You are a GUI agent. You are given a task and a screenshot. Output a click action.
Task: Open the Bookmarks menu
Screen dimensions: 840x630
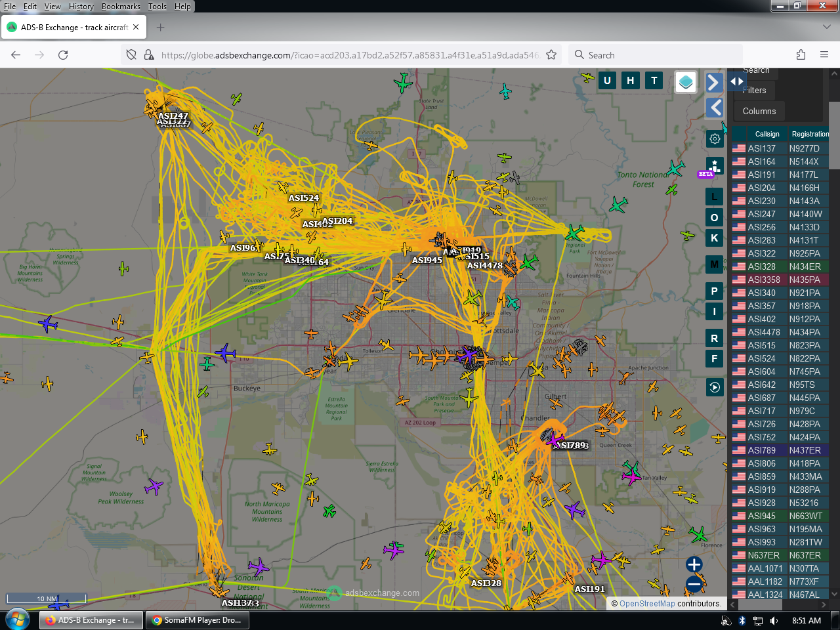click(x=121, y=7)
